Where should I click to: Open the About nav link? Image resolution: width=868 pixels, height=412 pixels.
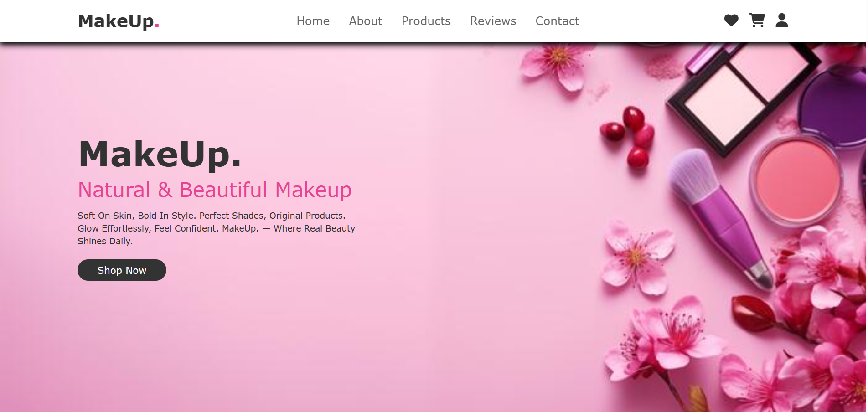366,21
